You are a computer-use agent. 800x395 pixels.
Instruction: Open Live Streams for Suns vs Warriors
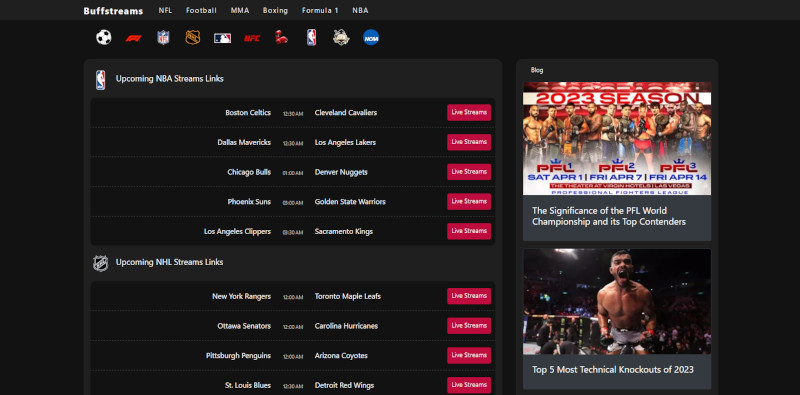[469, 201]
